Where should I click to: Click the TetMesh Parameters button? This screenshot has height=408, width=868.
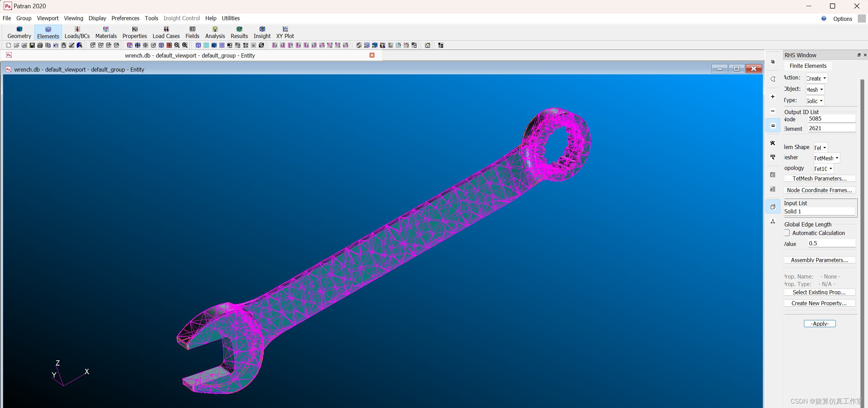coord(819,178)
